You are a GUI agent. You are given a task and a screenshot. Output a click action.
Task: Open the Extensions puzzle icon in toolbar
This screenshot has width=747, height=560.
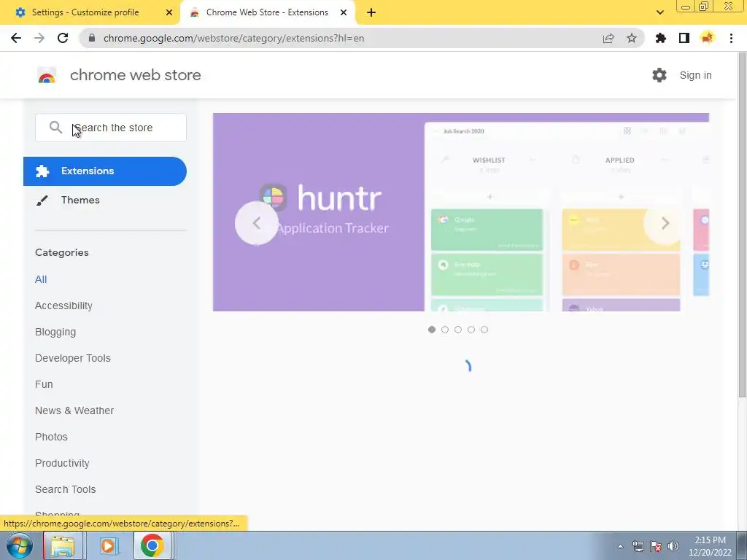pos(661,38)
